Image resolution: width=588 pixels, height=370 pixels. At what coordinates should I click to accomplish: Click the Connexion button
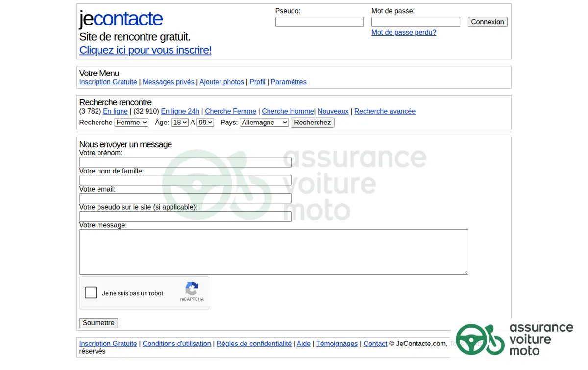point(488,22)
